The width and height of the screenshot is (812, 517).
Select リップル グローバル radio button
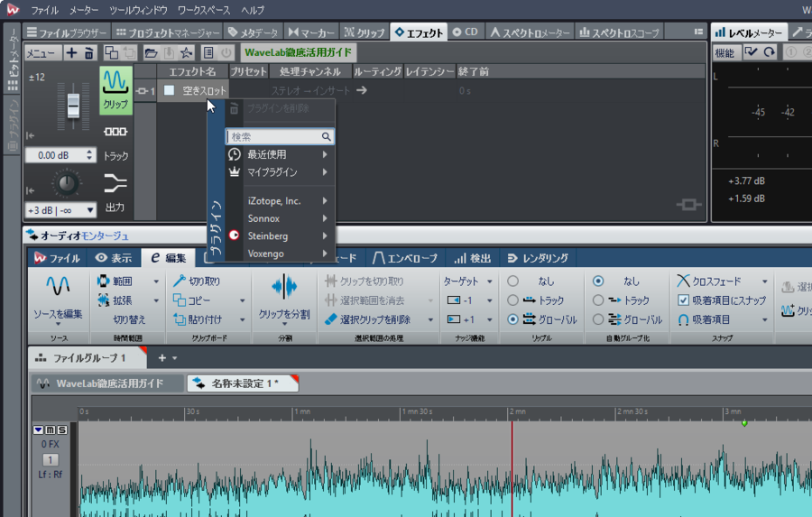tap(512, 319)
